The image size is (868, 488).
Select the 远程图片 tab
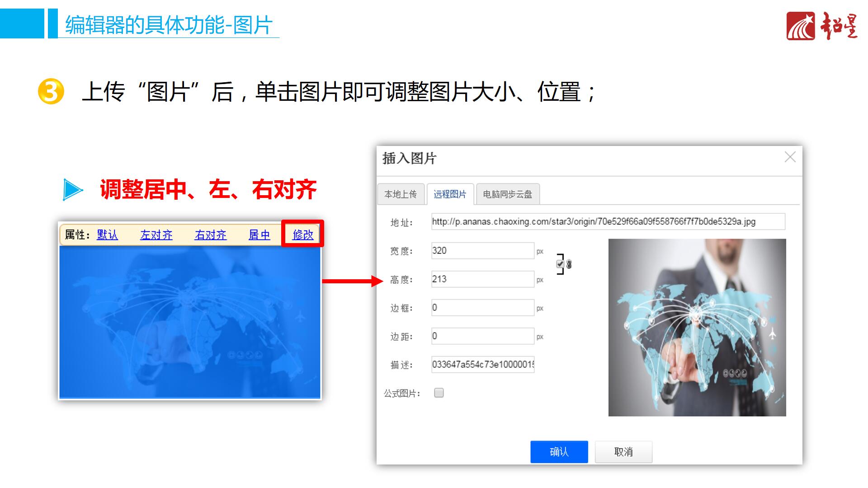(x=450, y=194)
